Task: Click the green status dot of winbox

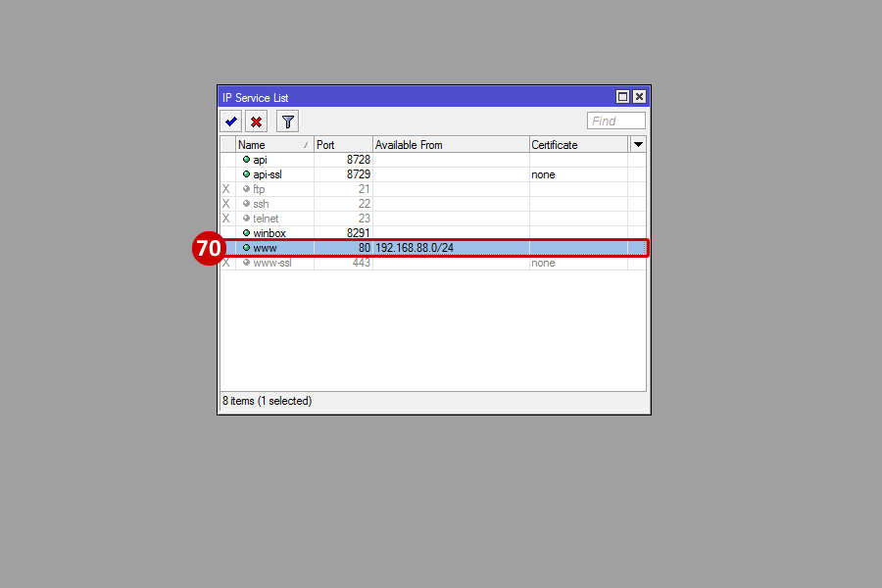Action: pyautogui.click(x=246, y=233)
